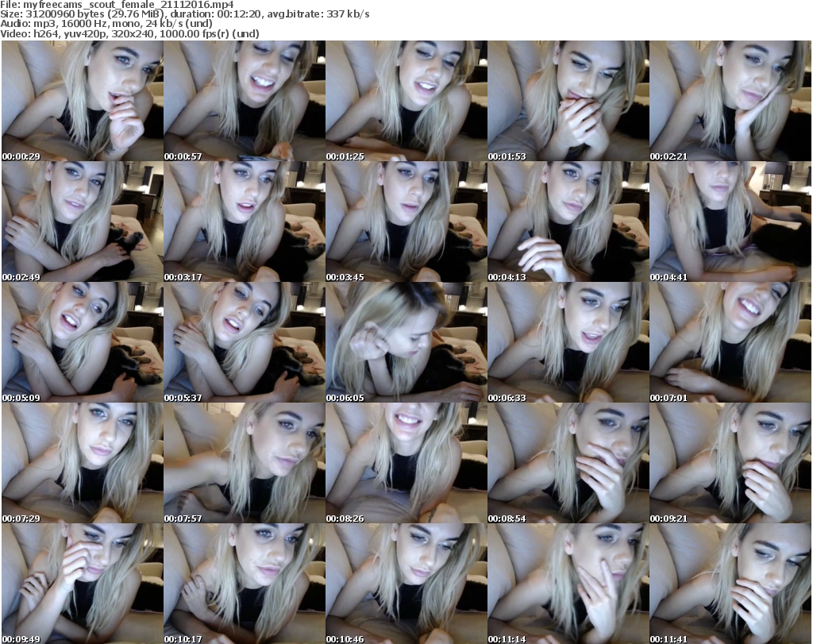Screen dimensions: 813x644
Task: Click the File name line in header
Action: [118, 5]
